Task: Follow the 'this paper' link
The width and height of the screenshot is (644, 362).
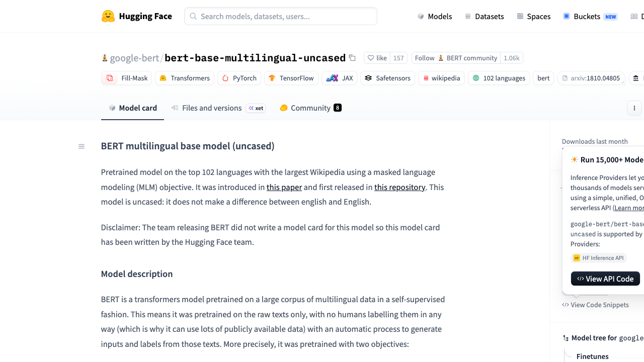Action: coord(284,187)
